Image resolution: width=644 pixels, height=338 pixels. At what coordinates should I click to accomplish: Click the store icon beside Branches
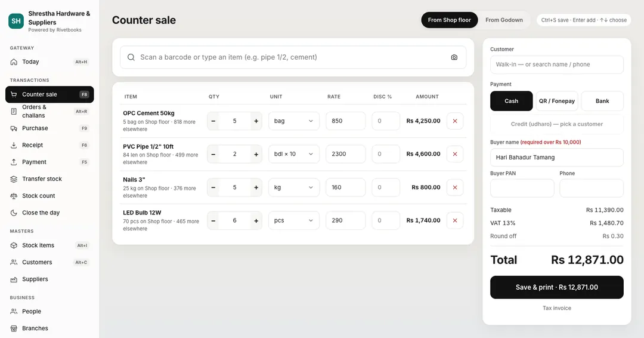14,328
